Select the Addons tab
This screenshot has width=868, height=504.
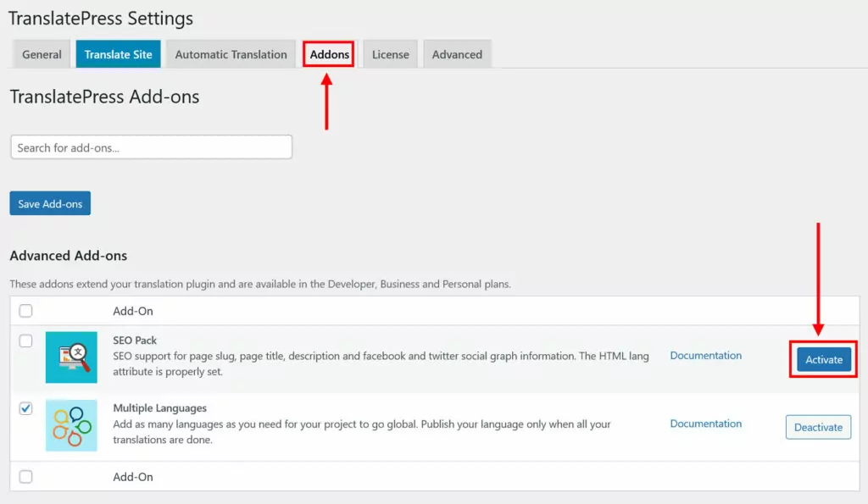pyautogui.click(x=329, y=54)
